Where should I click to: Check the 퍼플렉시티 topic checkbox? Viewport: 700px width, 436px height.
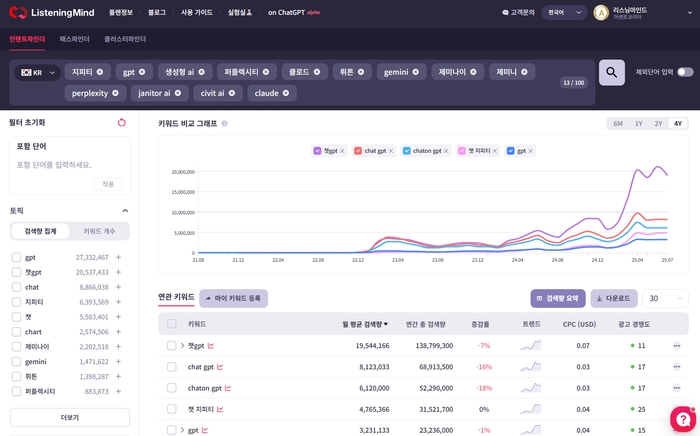tap(17, 391)
